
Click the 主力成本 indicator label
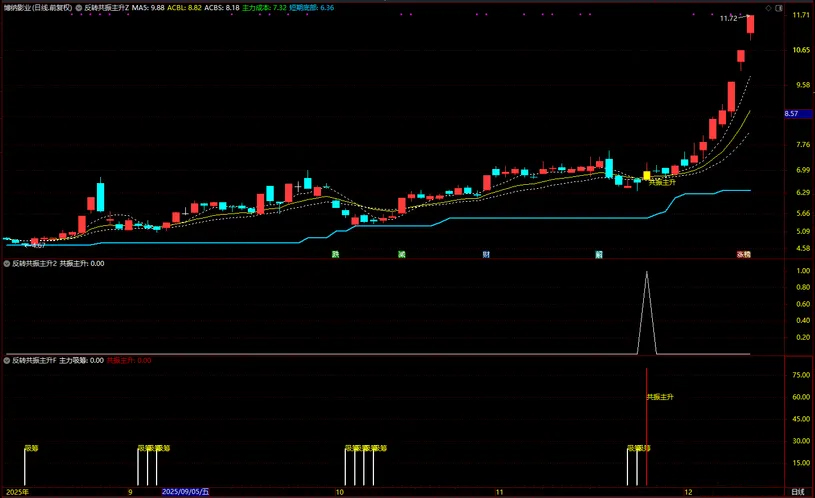pos(257,6)
